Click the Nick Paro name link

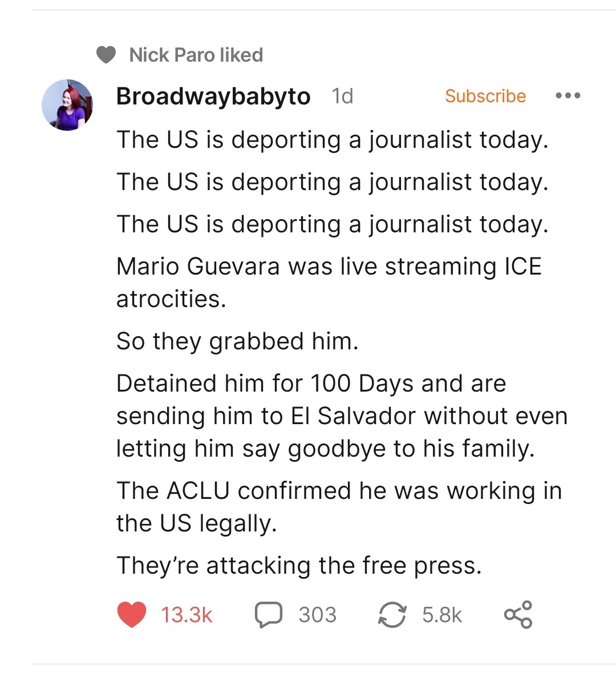[172, 55]
